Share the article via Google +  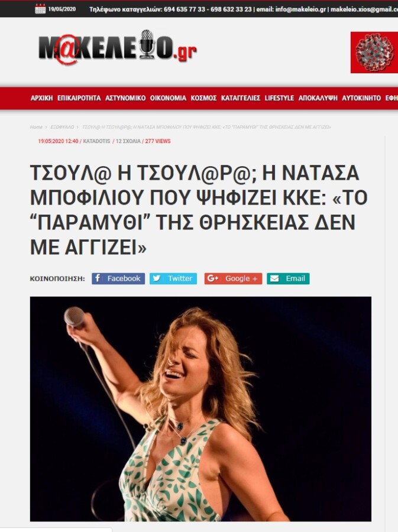233,278
